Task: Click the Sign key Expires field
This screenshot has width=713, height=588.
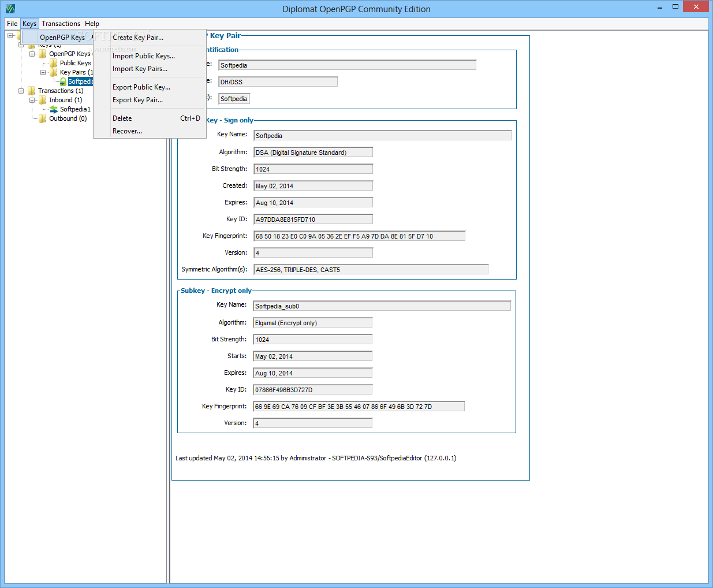Action: pos(313,203)
